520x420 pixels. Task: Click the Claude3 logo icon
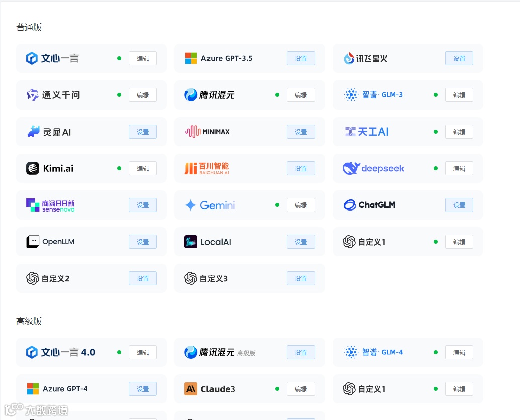coord(191,389)
